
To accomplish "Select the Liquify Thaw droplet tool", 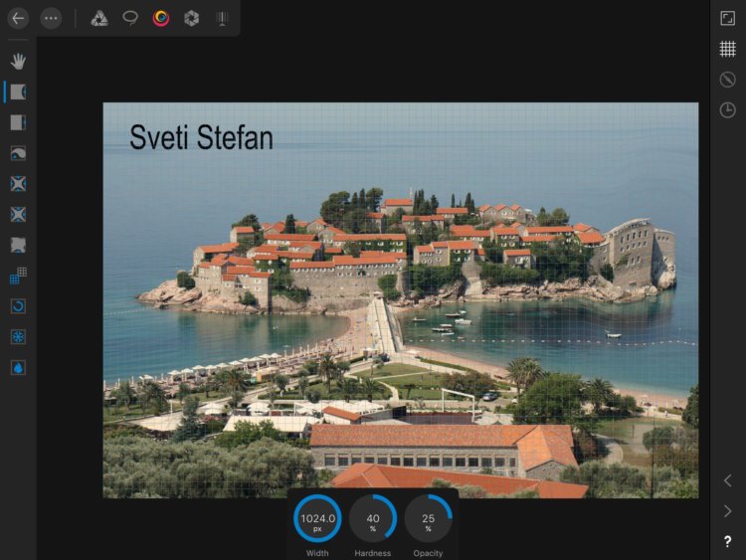I will point(18,368).
